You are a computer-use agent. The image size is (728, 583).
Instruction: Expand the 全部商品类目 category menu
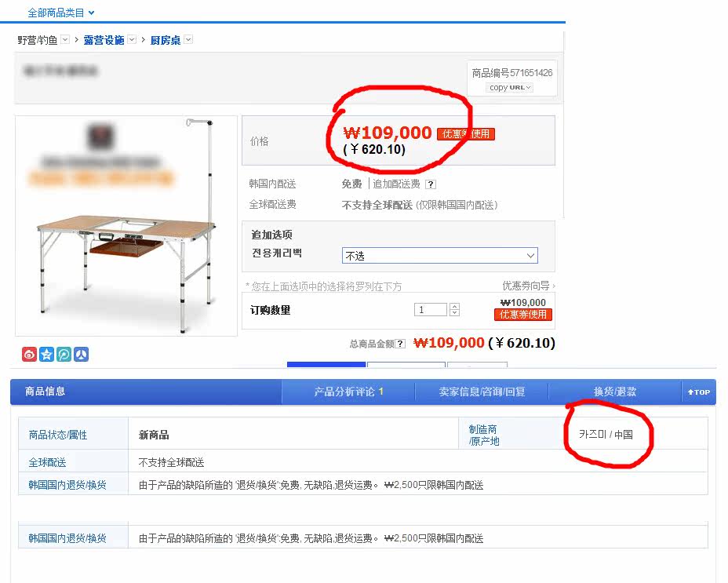point(61,13)
